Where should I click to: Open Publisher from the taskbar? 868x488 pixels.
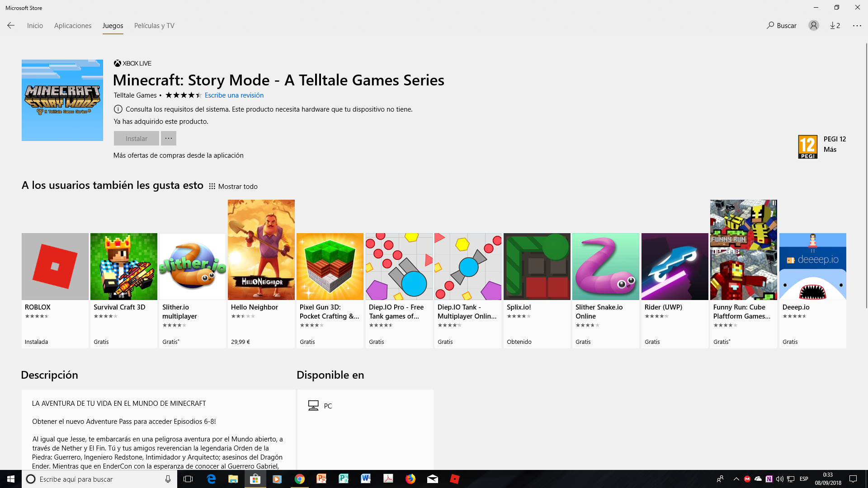344,479
